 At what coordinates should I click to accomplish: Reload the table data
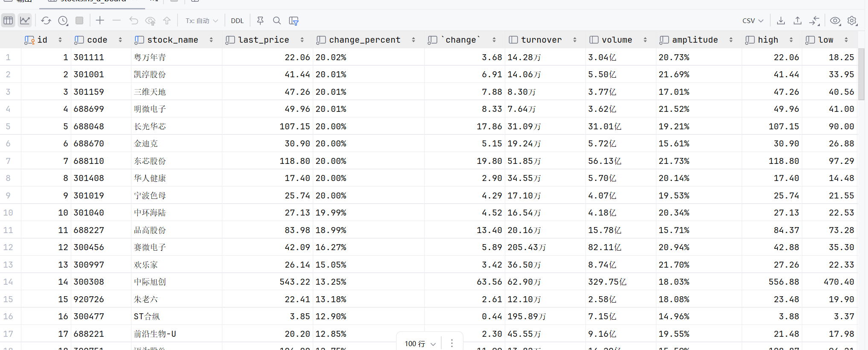(46, 20)
